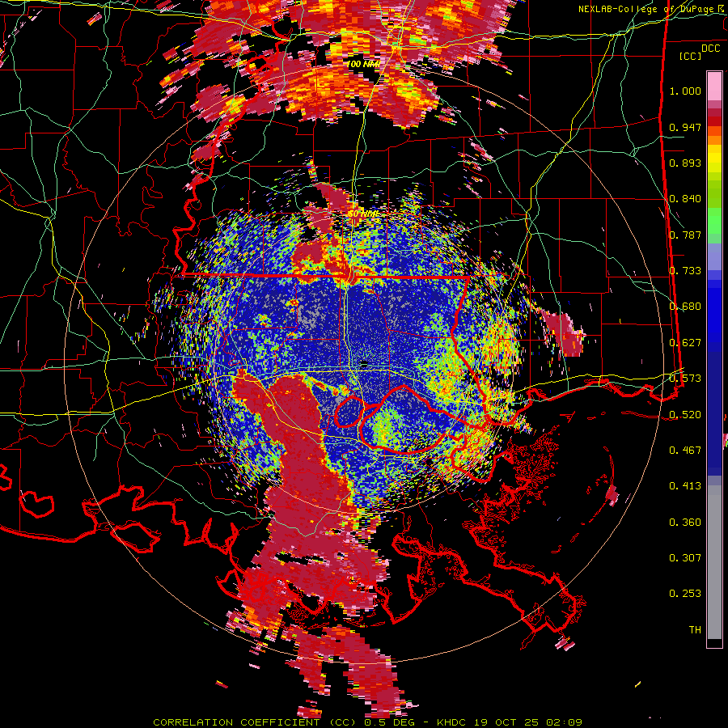Viewport: 728px width, 728px height.
Task: Select the 1.000 value on the legend
Action: (685, 91)
